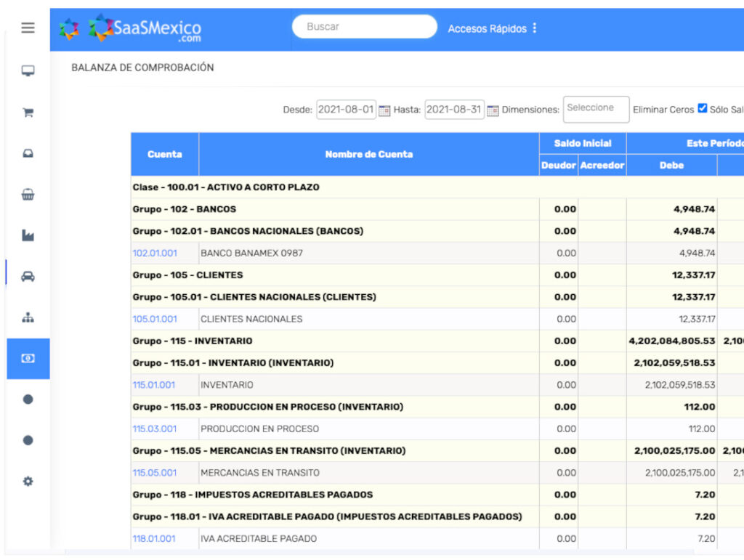
Task: Open the calendar picker next to Hasta date
Action: [493, 109]
